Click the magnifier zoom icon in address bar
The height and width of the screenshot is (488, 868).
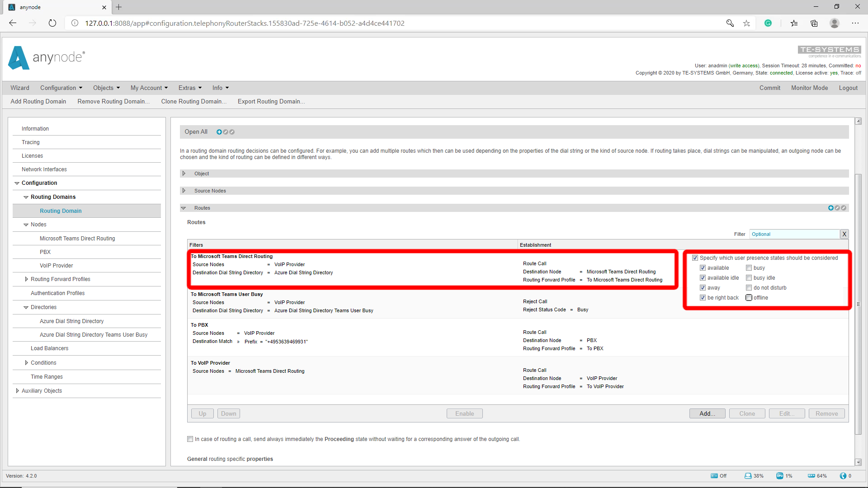[730, 23]
